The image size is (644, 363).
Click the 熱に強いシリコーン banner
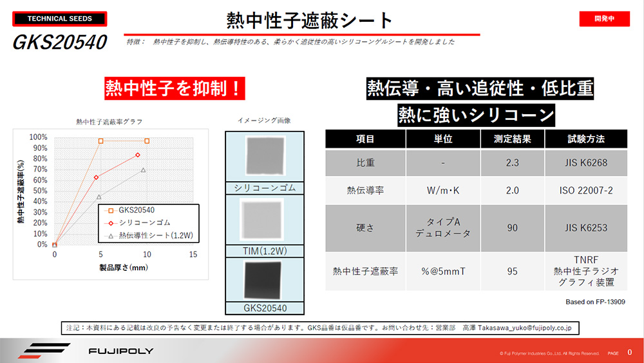476,115
